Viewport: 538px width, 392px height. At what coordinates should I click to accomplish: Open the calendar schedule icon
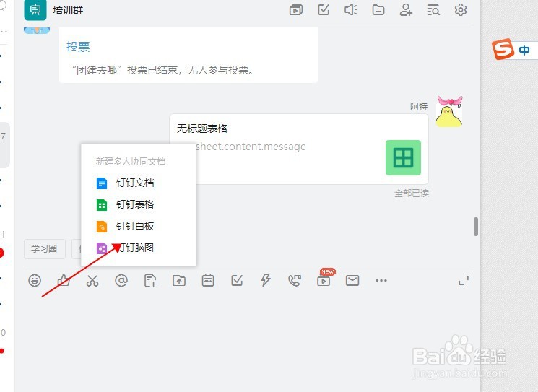click(208, 281)
